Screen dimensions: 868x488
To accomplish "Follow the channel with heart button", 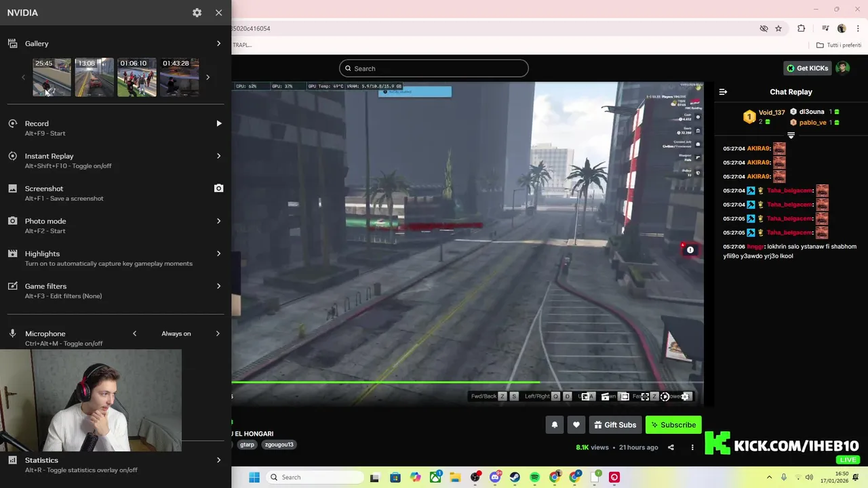I will tap(576, 425).
